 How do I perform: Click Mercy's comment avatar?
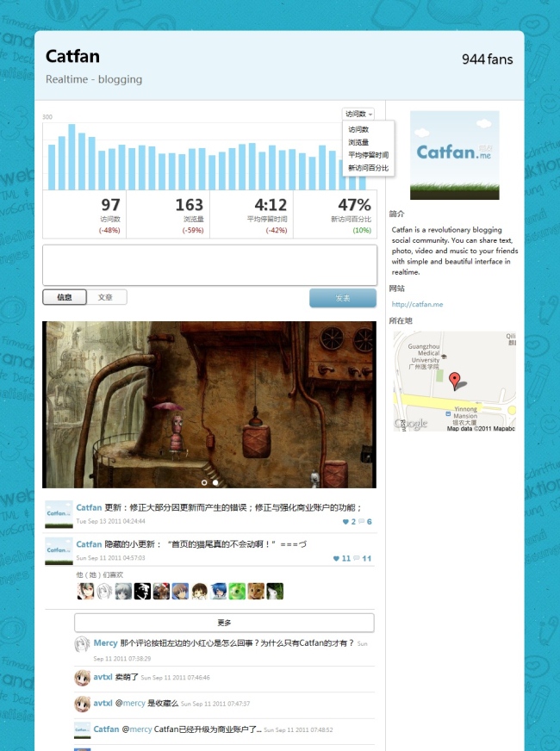click(83, 644)
